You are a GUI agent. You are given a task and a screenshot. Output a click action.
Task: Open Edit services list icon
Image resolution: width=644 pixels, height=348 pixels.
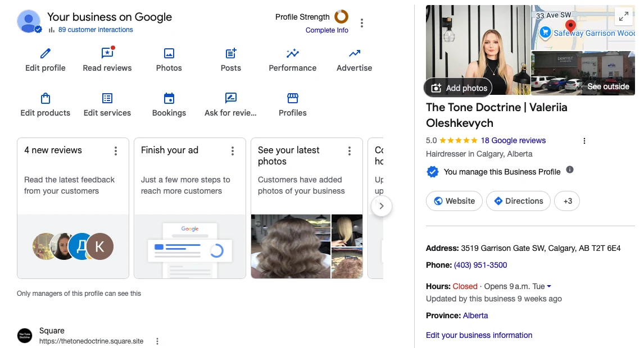[107, 98]
